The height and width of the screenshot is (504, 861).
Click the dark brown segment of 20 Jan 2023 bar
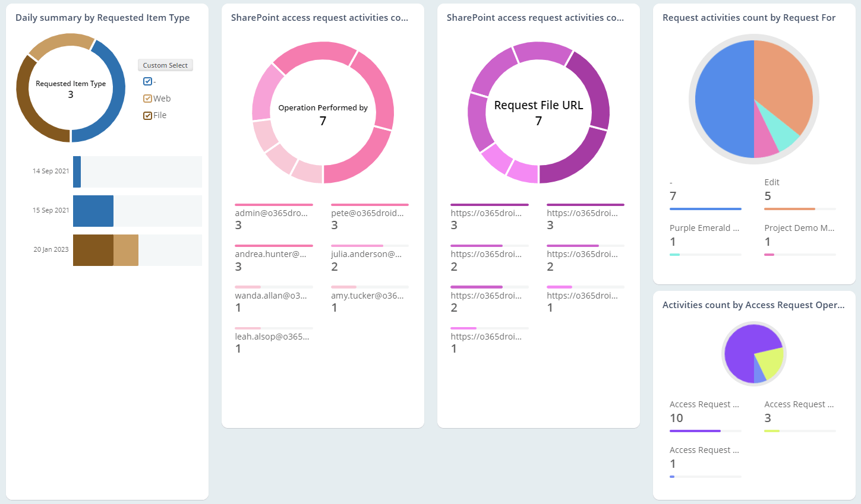click(x=93, y=250)
